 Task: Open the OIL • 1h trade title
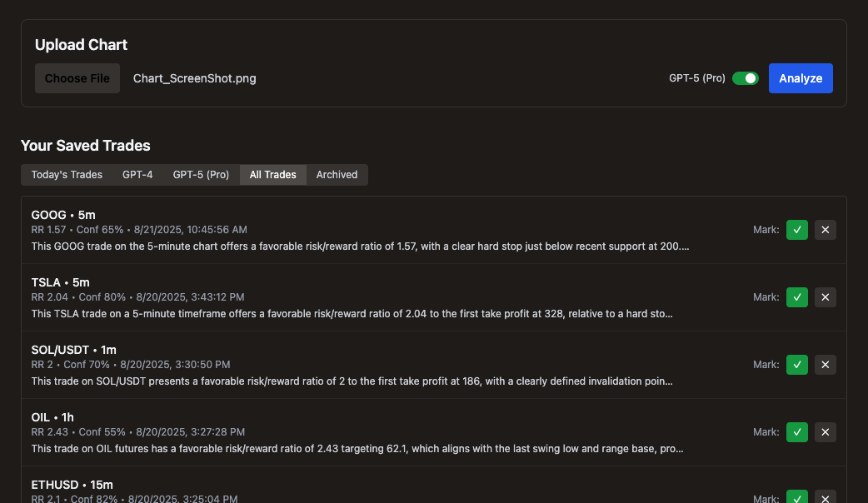tap(52, 417)
